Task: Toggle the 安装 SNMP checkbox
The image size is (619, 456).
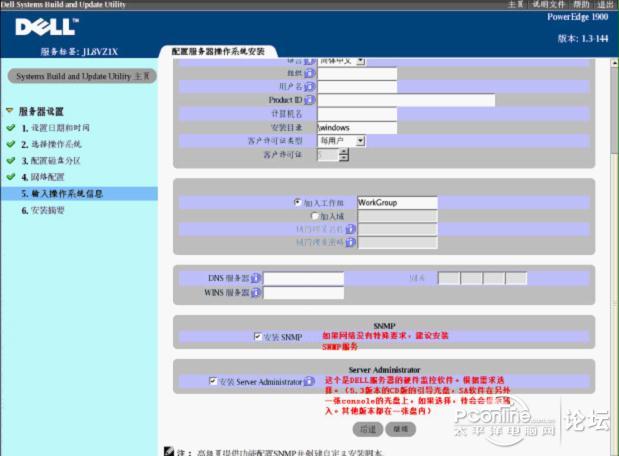Action: click(x=258, y=338)
